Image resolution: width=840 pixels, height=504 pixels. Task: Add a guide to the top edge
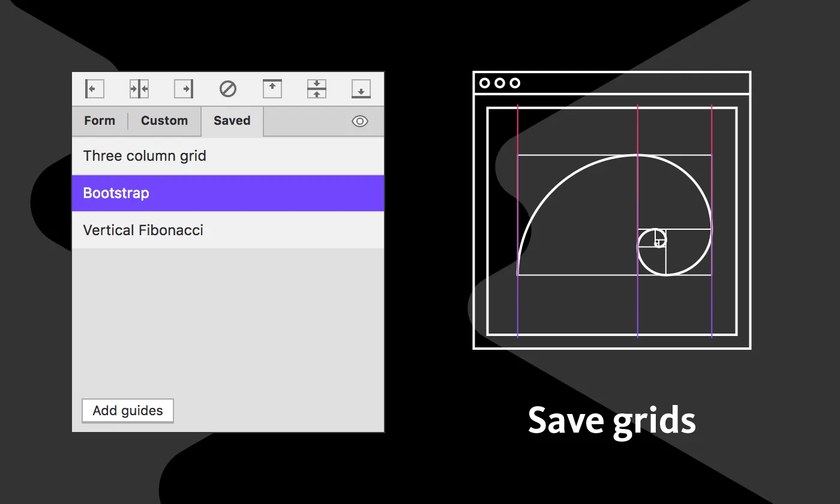pos(272,89)
